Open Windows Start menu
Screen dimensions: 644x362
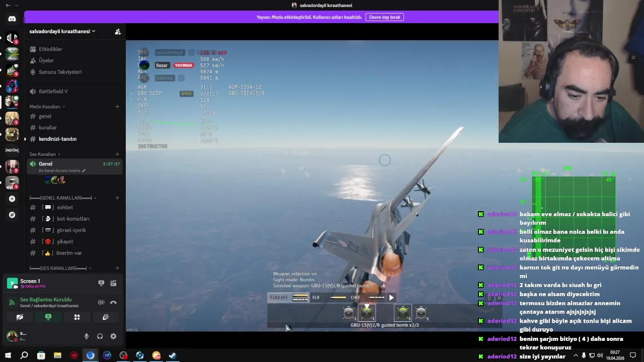click(x=8, y=355)
